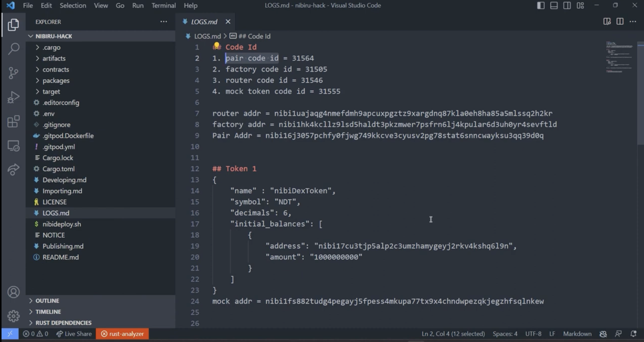This screenshot has width=644, height=342.
Task: Click the lightbulb code action icon
Action: (x=217, y=46)
